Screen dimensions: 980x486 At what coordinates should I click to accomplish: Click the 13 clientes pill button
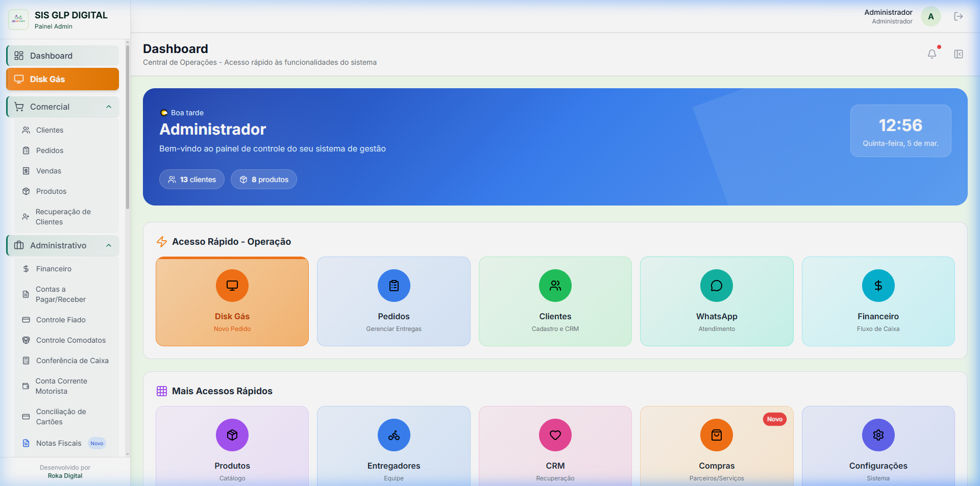192,180
